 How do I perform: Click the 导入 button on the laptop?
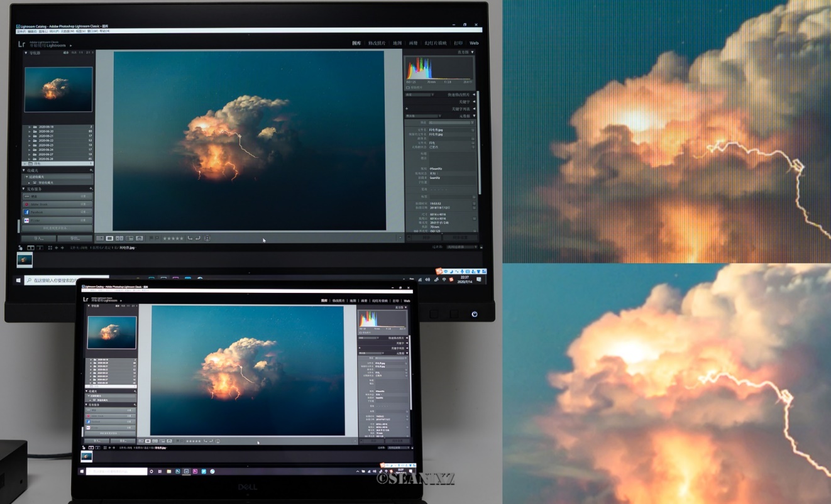97,441
